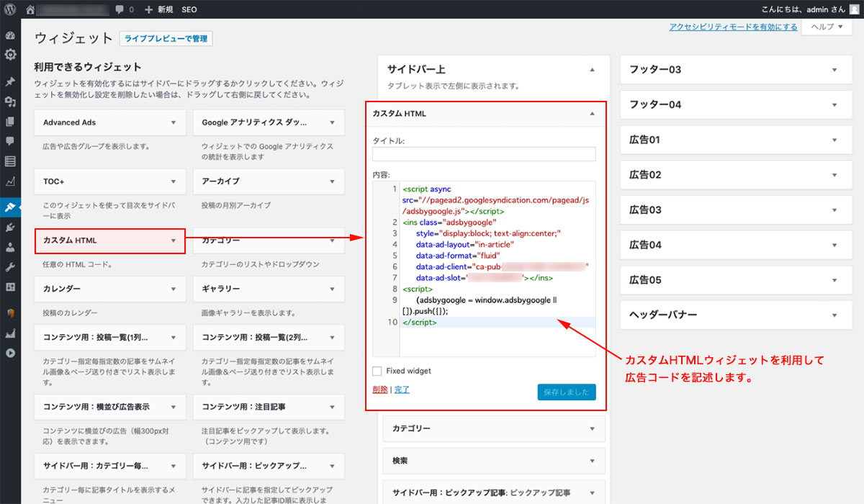
Task: Click the 完了 link
Action: point(402,390)
